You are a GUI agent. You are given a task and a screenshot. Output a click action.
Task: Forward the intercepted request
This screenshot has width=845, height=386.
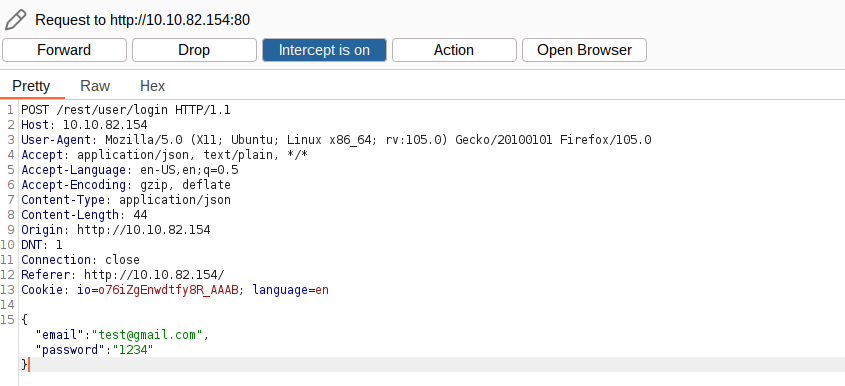(64, 50)
